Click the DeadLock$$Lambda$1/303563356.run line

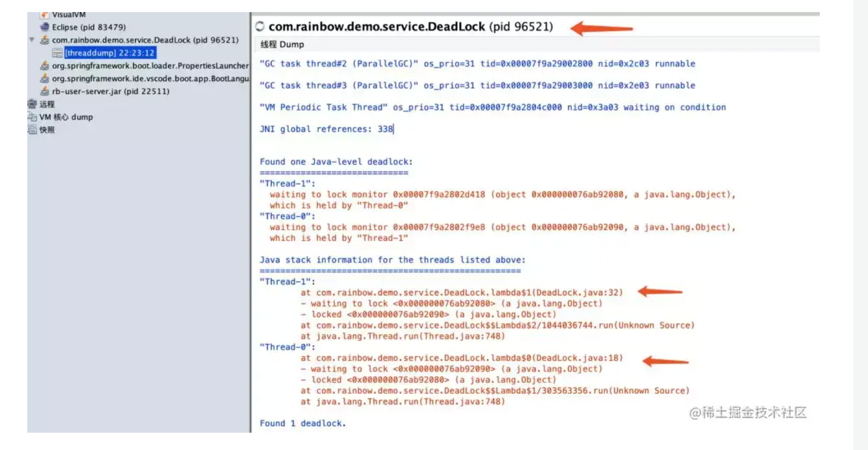(x=495, y=391)
